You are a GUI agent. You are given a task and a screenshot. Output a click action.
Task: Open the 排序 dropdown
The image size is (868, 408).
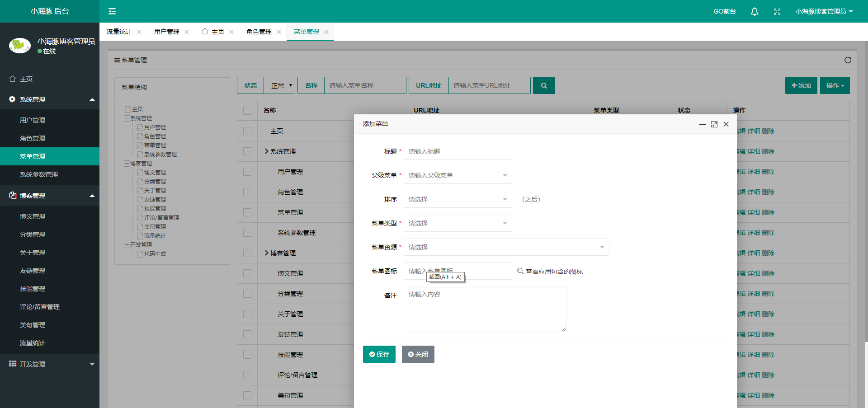coord(458,199)
